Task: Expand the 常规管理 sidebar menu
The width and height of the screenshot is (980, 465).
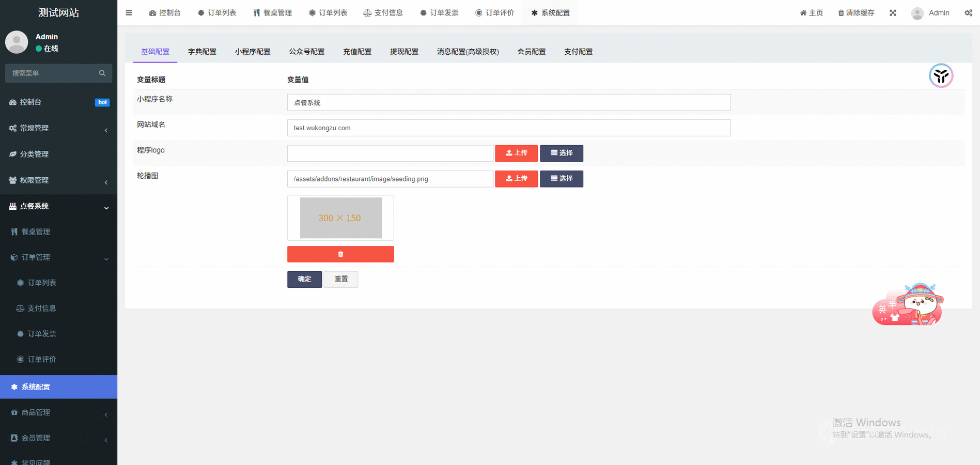Action: point(58,128)
